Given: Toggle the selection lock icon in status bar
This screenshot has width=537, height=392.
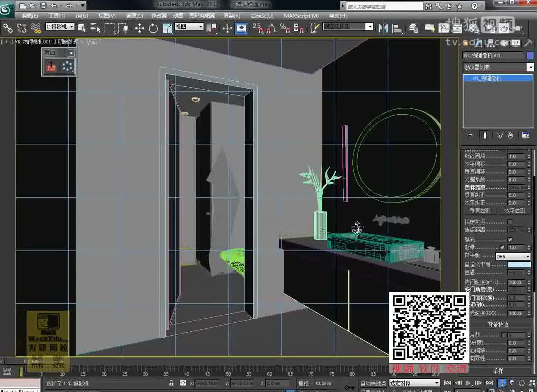Looking at the screenshot, I should (171, 383).
